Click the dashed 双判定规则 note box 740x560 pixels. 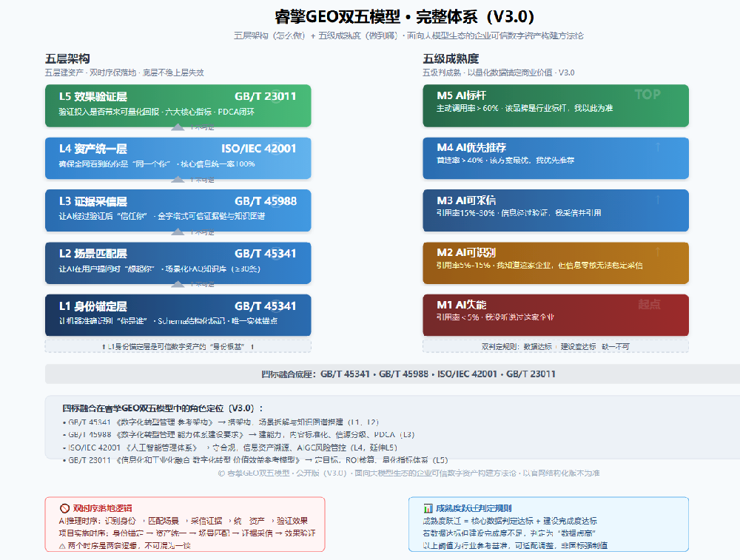(x=556, y=346)
